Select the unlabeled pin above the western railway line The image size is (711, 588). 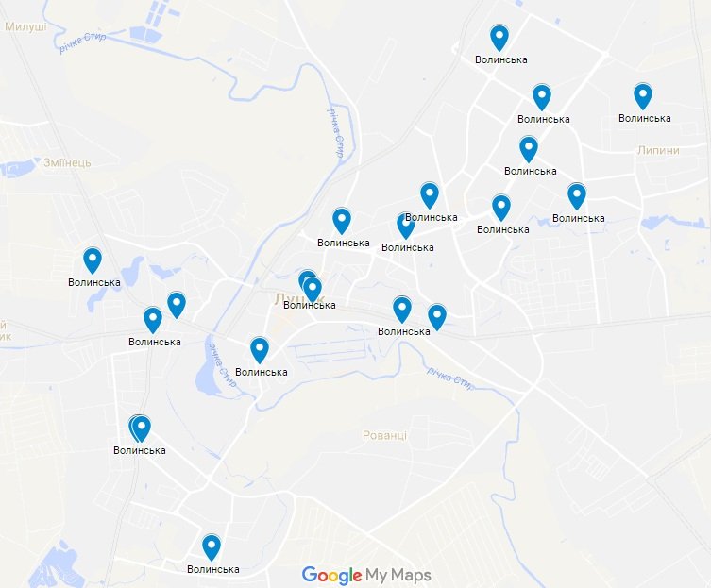tap(177, 305)
